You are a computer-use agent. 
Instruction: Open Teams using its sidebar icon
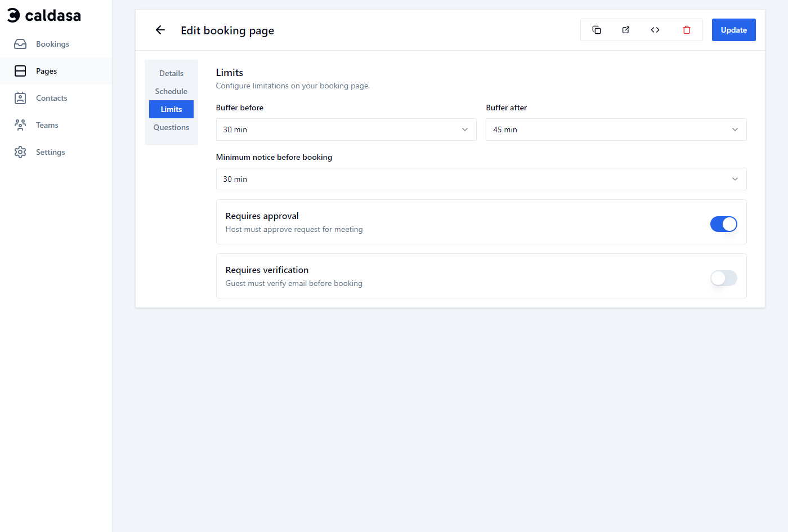pos(20,124)
